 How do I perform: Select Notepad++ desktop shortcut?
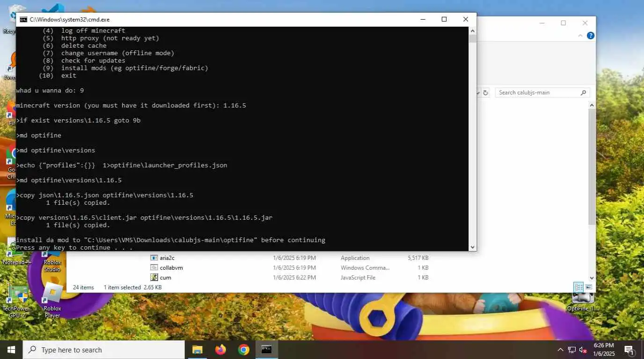[x=17, y=252]
